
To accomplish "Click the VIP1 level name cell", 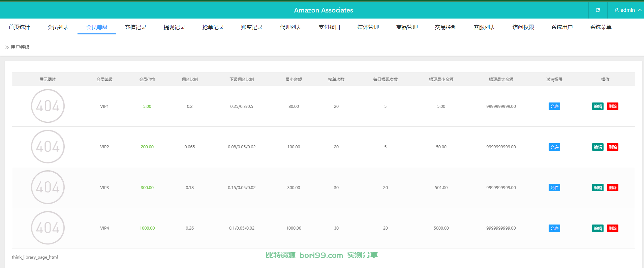I will (x=104, y=106).
